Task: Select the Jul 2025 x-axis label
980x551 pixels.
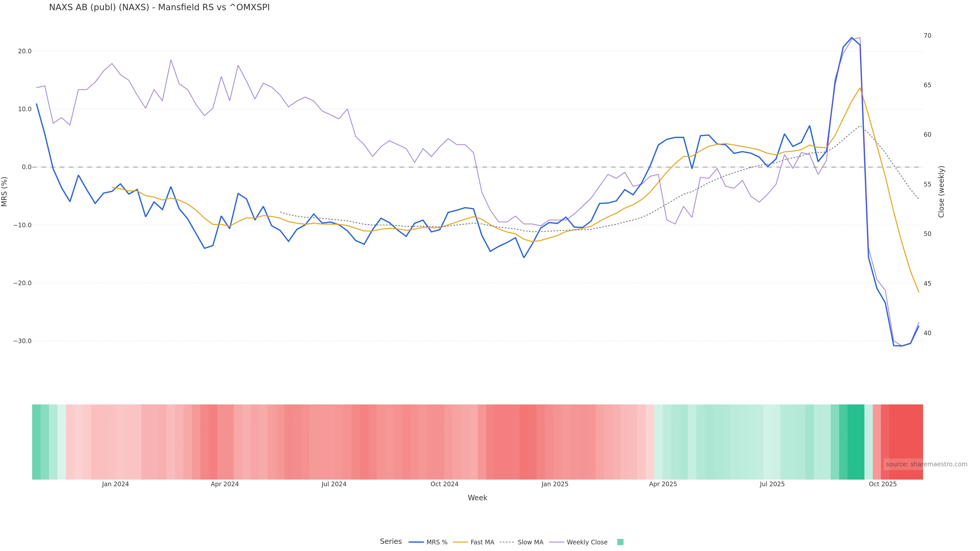Action: click(772, 484)
